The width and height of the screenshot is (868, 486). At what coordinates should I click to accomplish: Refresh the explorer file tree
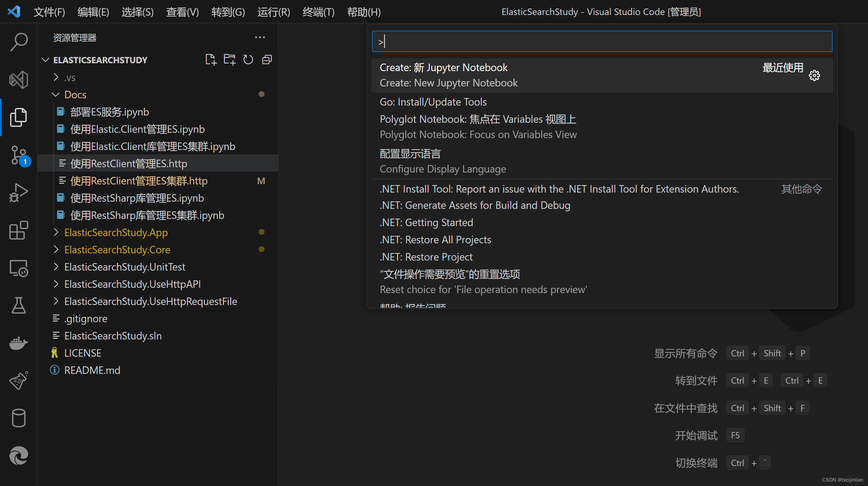pos(248,59)
